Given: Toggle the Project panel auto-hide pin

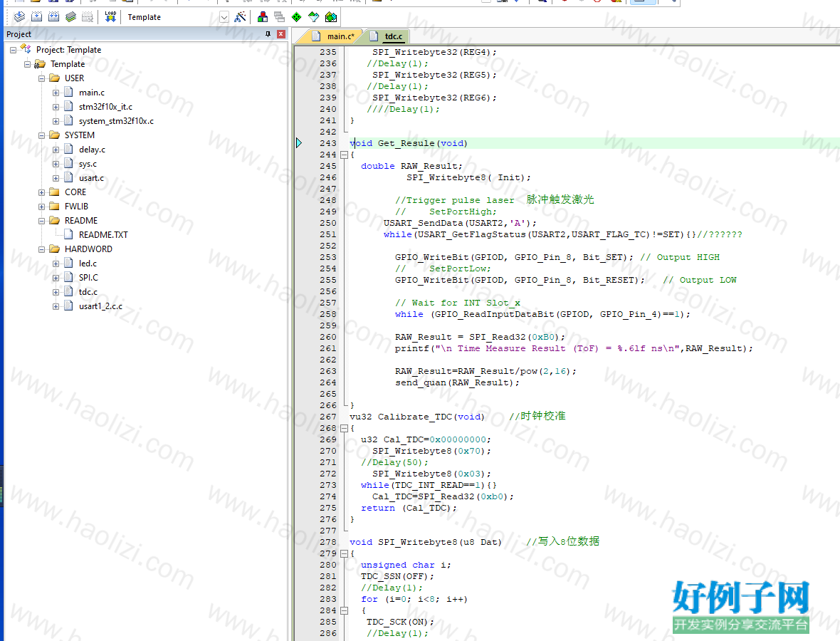Looking at the screenshot, I should [268, 33].
